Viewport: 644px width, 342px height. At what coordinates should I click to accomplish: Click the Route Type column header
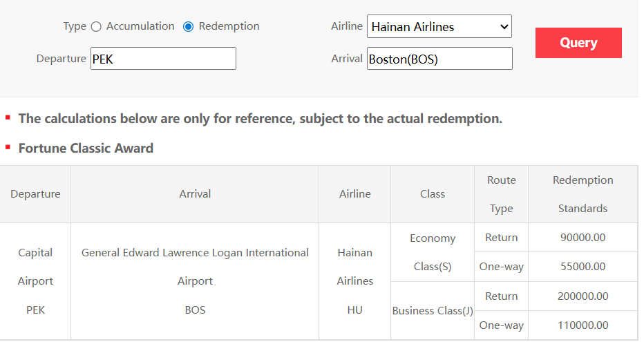click(502, 194)
